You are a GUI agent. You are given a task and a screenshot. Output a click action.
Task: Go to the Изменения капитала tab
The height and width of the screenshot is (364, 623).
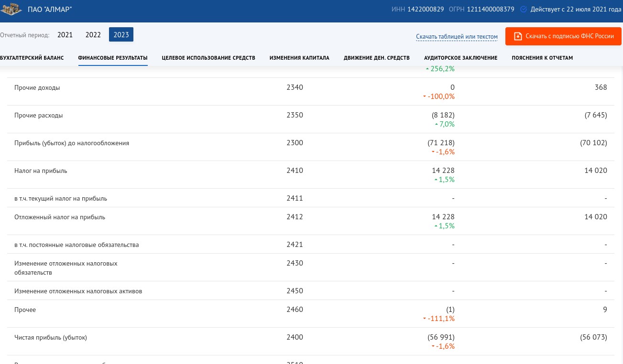tap(299, 58)
